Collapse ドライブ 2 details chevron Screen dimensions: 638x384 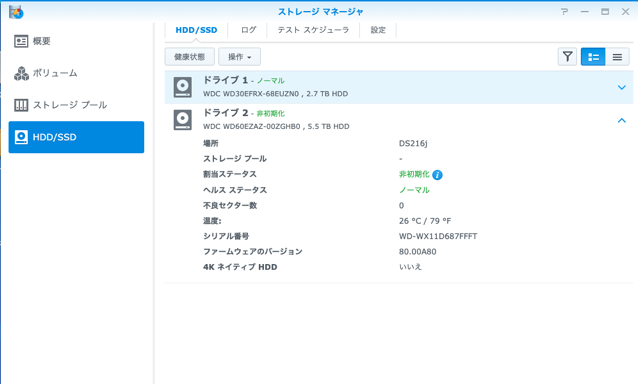[621, 120]
